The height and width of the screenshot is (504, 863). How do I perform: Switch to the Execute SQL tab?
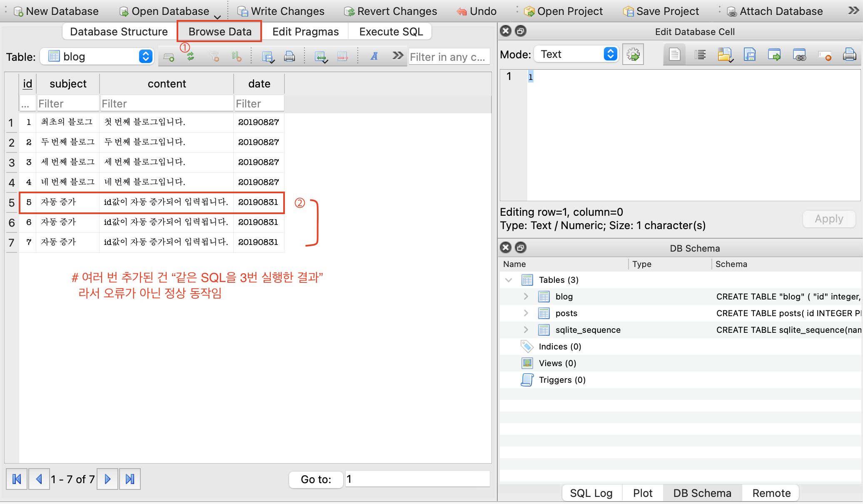point(391,32)
